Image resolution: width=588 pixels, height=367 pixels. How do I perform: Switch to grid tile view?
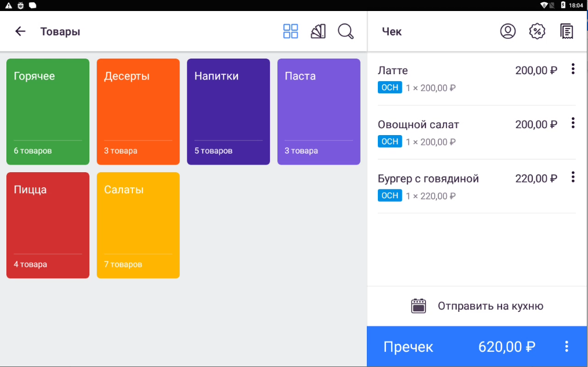[x=291, y=31]
